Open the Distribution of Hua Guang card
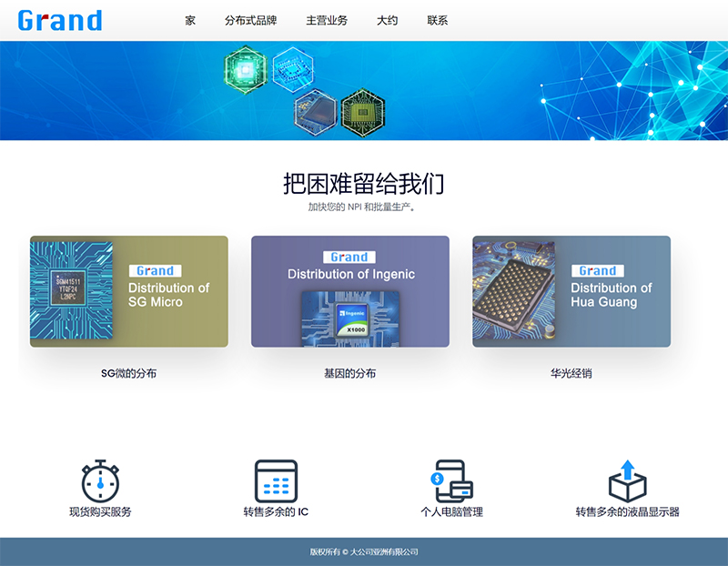 pyautogui.click(x=571, y=291)
